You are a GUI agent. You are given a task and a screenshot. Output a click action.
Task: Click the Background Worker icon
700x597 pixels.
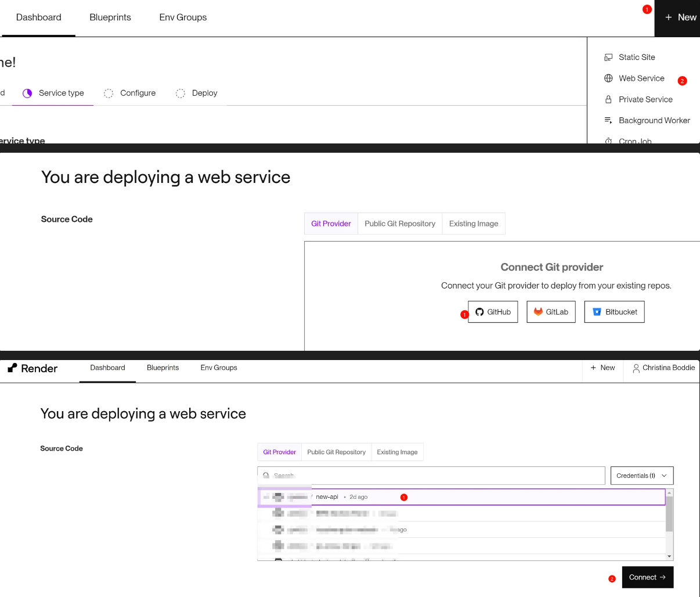click(x=608, y=120)
